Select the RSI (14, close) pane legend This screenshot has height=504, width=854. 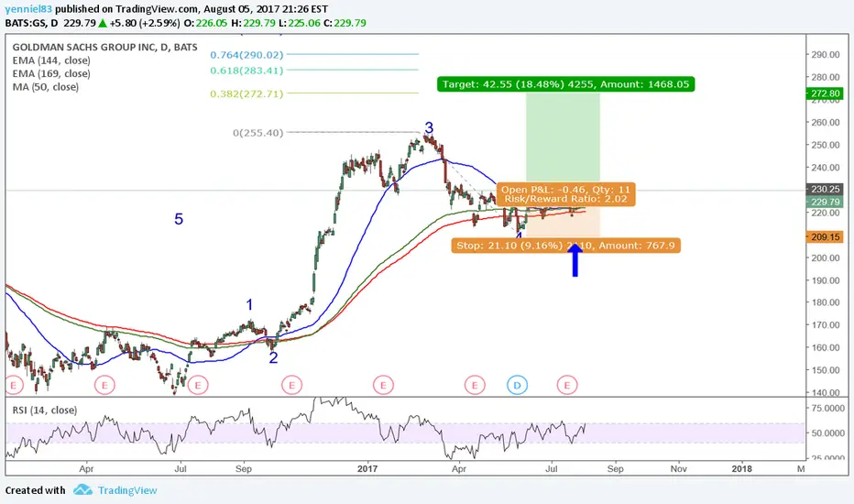pyautogui.click(x=45, y=411)
